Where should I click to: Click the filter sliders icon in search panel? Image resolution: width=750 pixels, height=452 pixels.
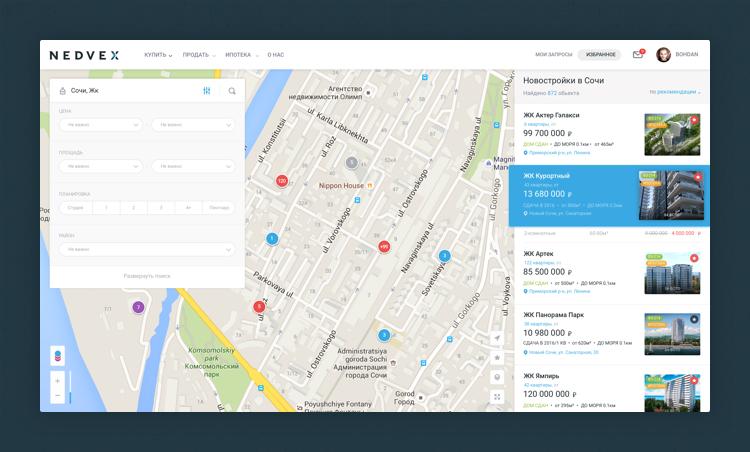206,91
